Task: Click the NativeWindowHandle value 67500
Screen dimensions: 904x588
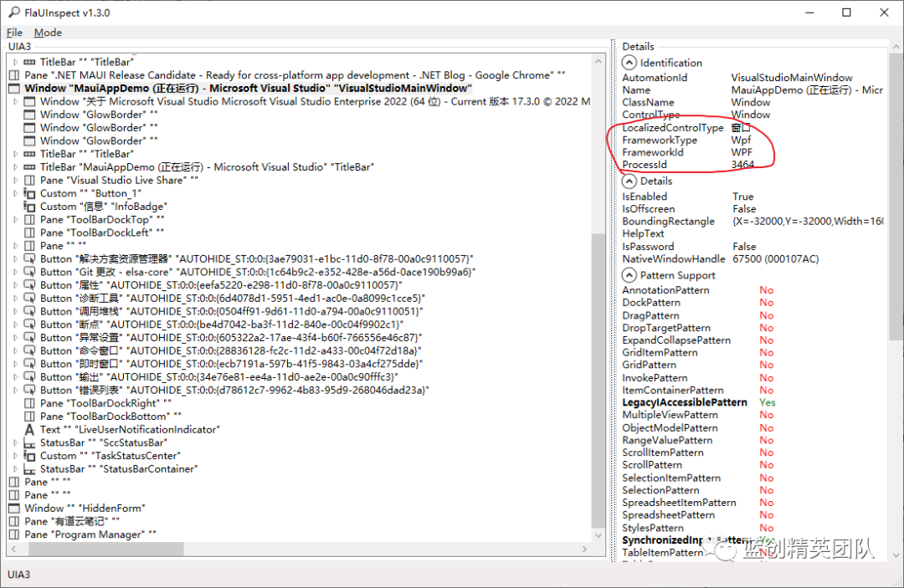Action: point(775,259)
